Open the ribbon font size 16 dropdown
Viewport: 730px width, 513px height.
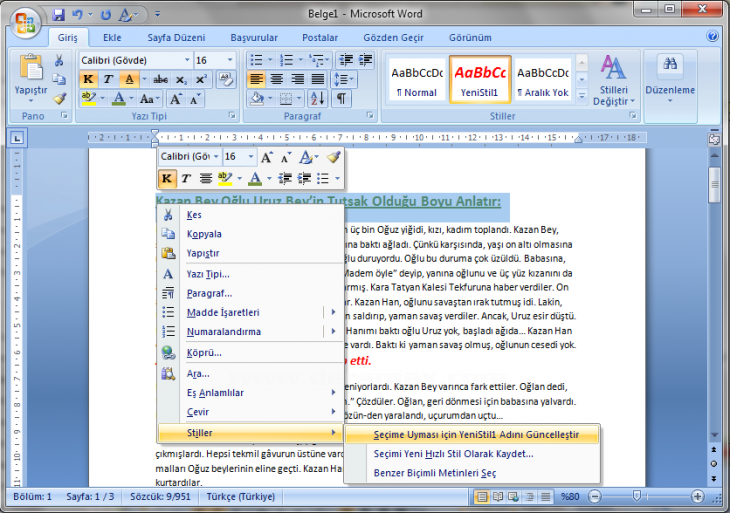point(230,60)
